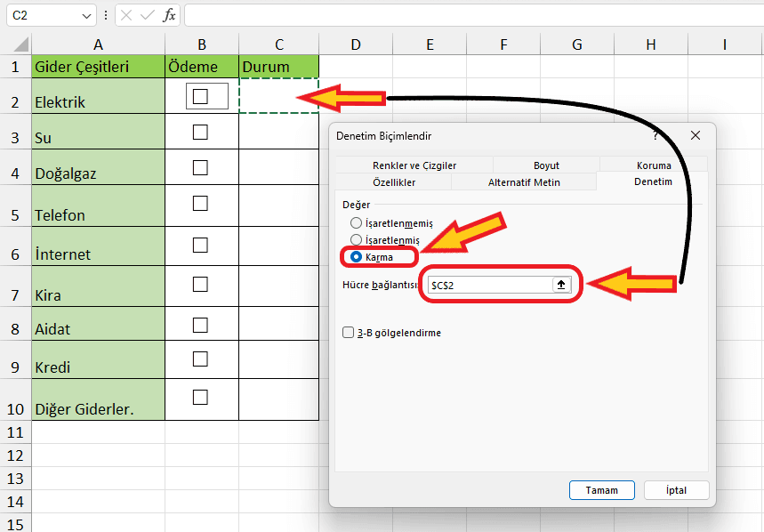Select the İşaretlenmemiş radio option
This screenshot has width=764, height=532.
click(357, 223)
